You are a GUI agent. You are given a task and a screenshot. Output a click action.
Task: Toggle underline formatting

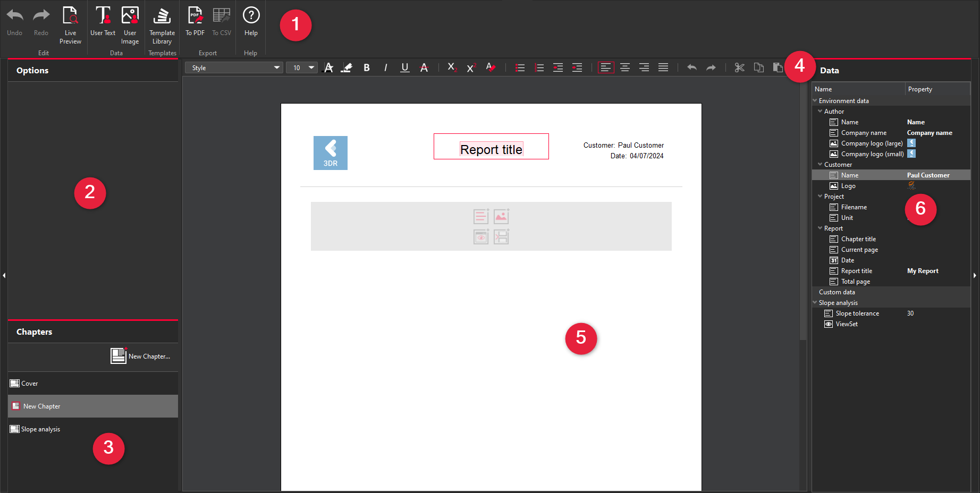[404, 67]
